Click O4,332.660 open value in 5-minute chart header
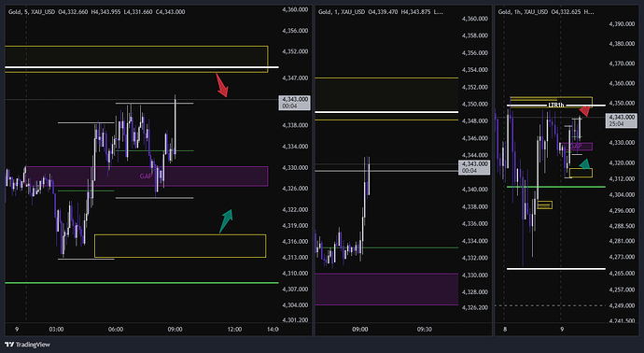The width and height of the screenshot is (644, 353). [73, 12]
